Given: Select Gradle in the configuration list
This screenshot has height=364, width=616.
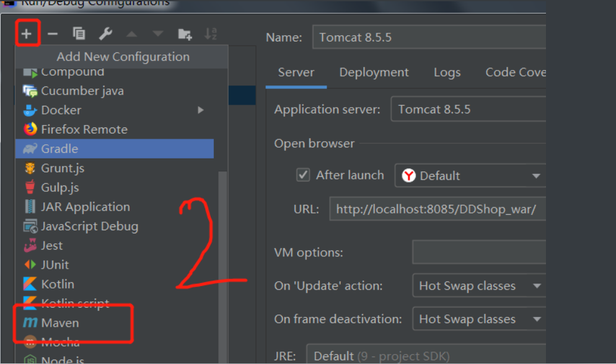Looking at the screenshot, I should 115,149.
